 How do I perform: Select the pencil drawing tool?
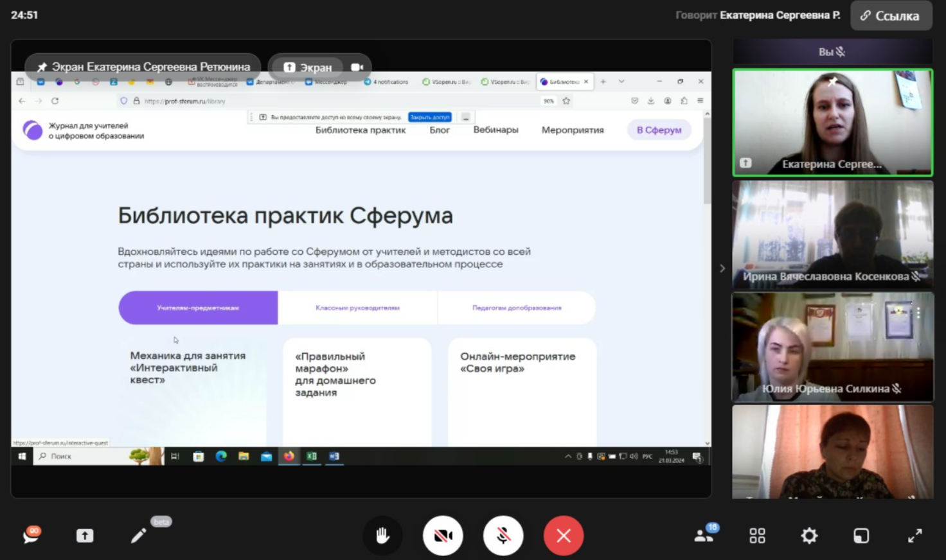[x=138, y=536]
